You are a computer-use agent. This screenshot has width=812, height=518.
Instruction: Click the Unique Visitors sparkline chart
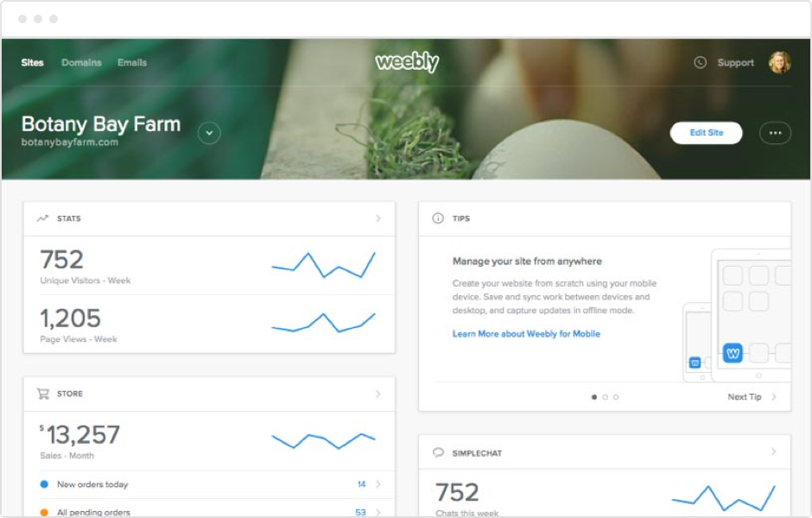point(323,263)
